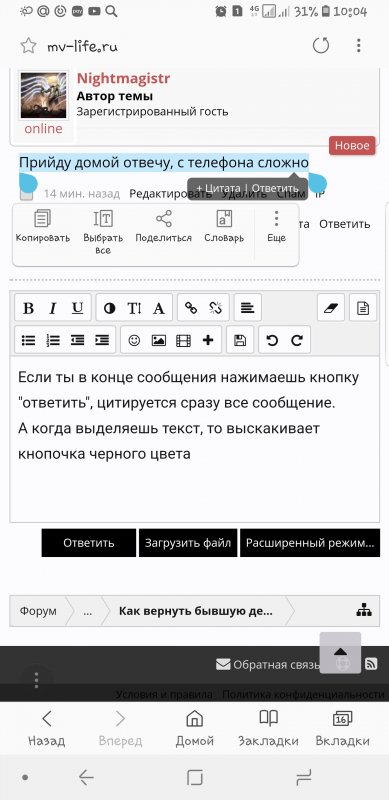Share selected text (Поделиться)

tap(163, 226)
